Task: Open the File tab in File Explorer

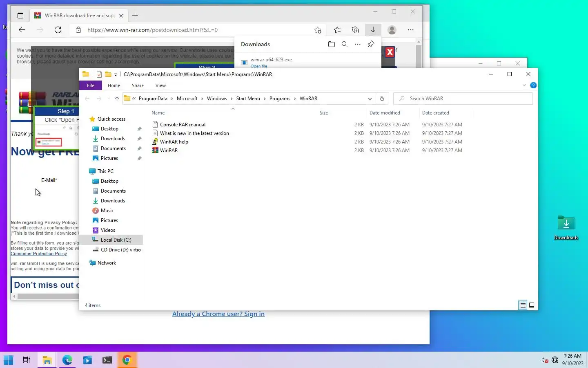Action: 91,85
